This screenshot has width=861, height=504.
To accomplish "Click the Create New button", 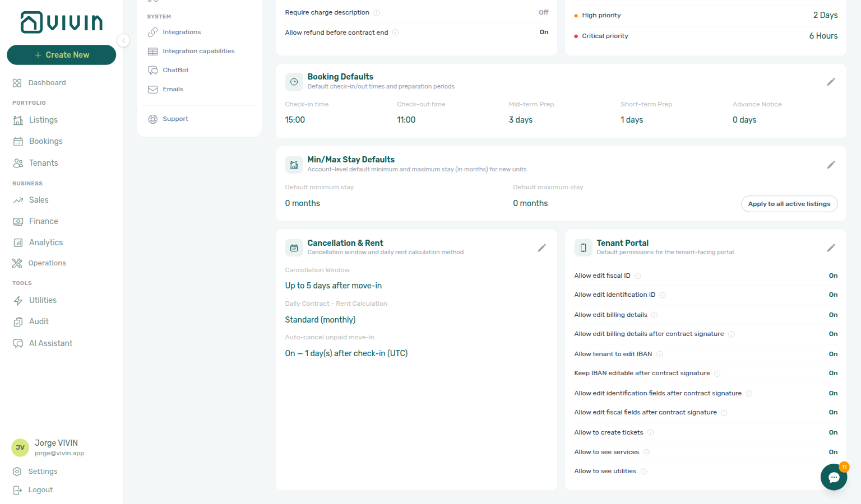I will pos(62,55).
